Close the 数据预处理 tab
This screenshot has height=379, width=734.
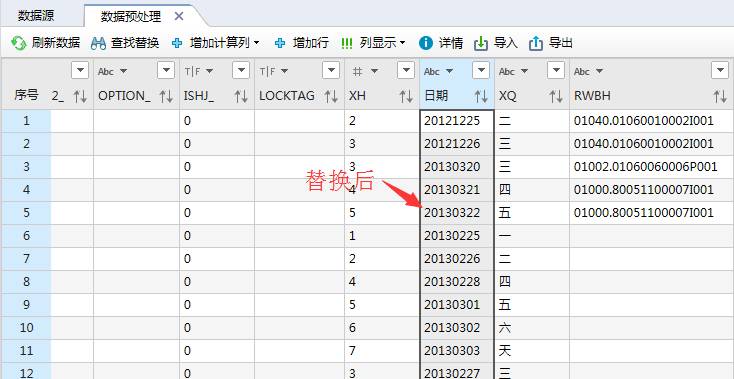pyautogui.click(x=178, y=16)
